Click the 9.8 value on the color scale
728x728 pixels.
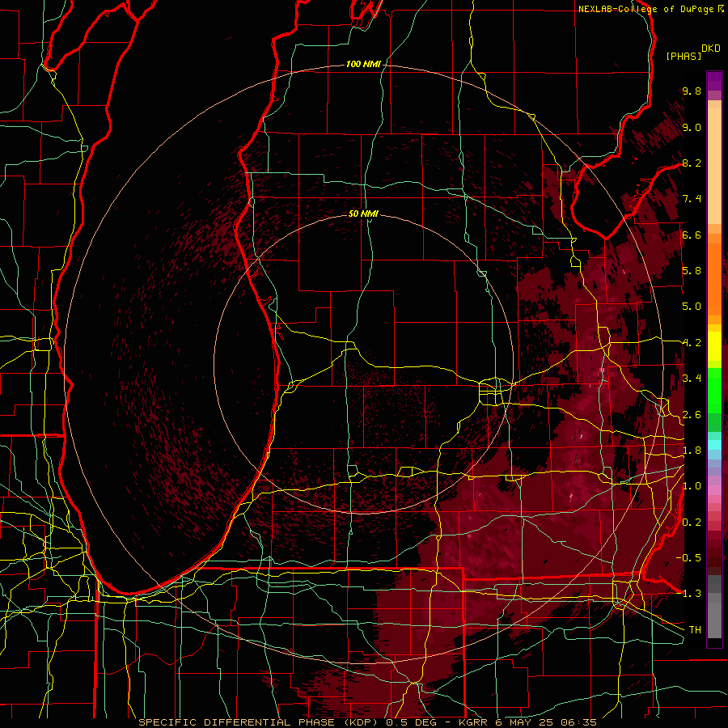pos(692,91)
